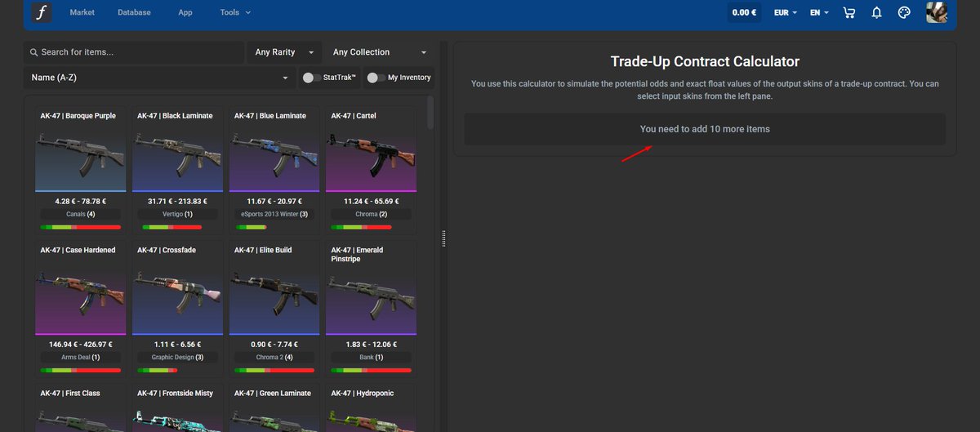The width and height of the screenshot is (980, 432).
Task: Open the App menu item
Action: coord(185,12)
